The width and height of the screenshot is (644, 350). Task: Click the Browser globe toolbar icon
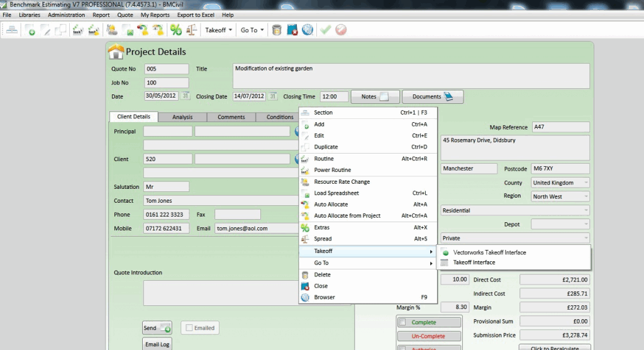307,30
